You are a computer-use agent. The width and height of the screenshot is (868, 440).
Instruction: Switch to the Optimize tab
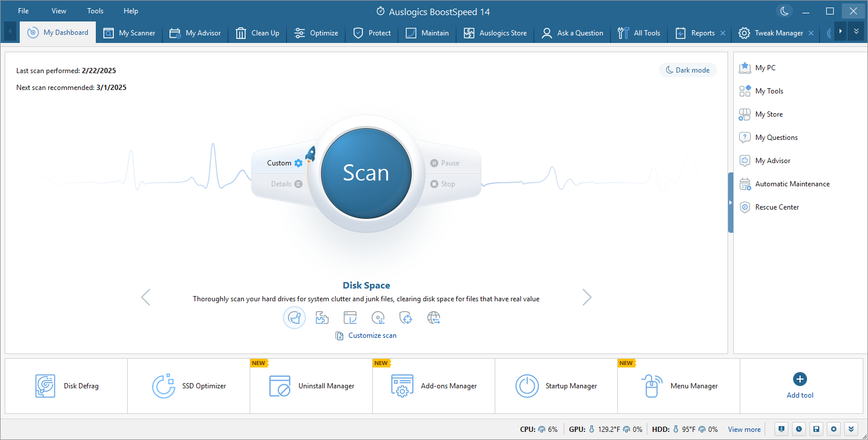point(316,33)
